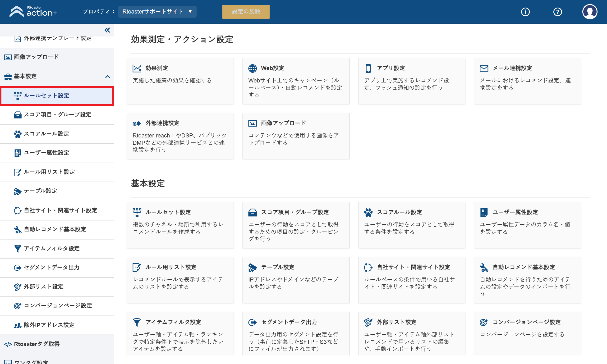The width and height of the screenshot is (607, 364).
Task: Click the chart icon on 効果測定 card
Action: pos(137,68)
